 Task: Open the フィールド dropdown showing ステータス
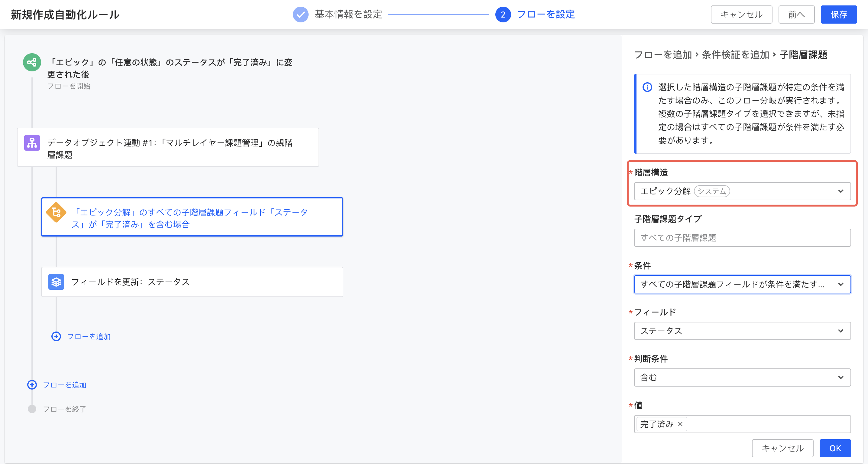click(742, 331)
